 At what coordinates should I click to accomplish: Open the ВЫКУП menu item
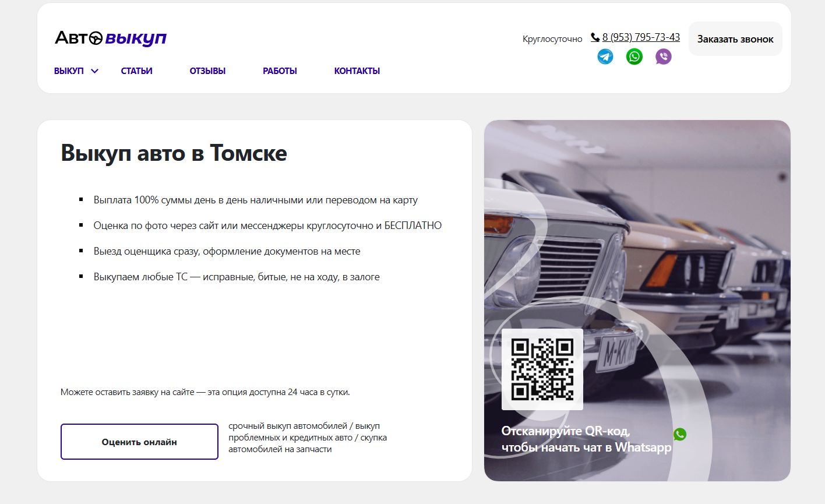coord(69,71)
